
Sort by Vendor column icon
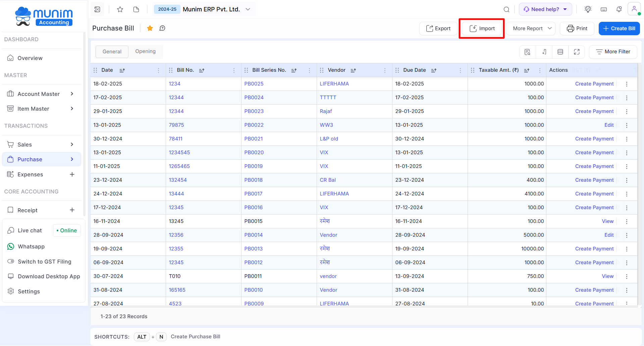pyautogui.click(x=353, y=70)
